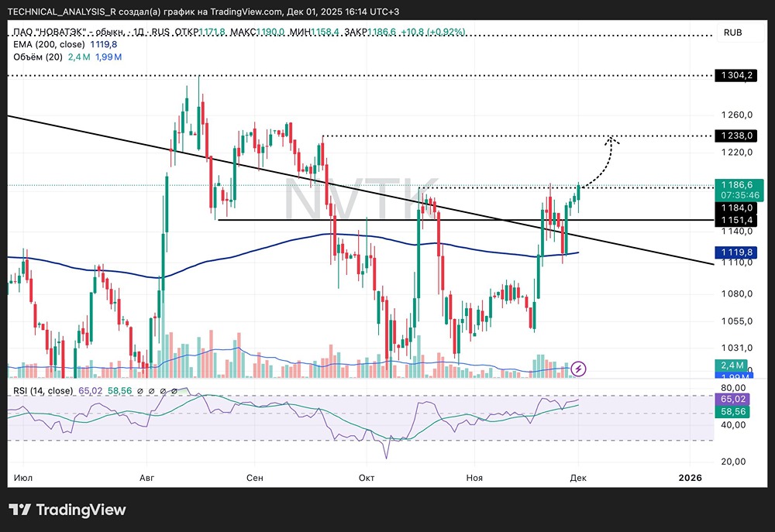Click the Ноя label on time axis
Image resolution: width=775 pixels, height=532 pixels.
click(x=474, y=478)
